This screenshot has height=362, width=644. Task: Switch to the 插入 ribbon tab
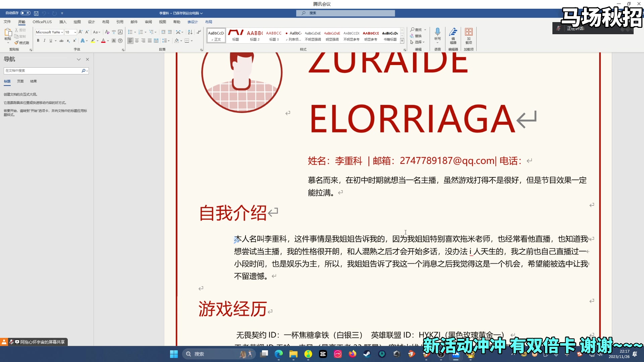click(63, 22)
